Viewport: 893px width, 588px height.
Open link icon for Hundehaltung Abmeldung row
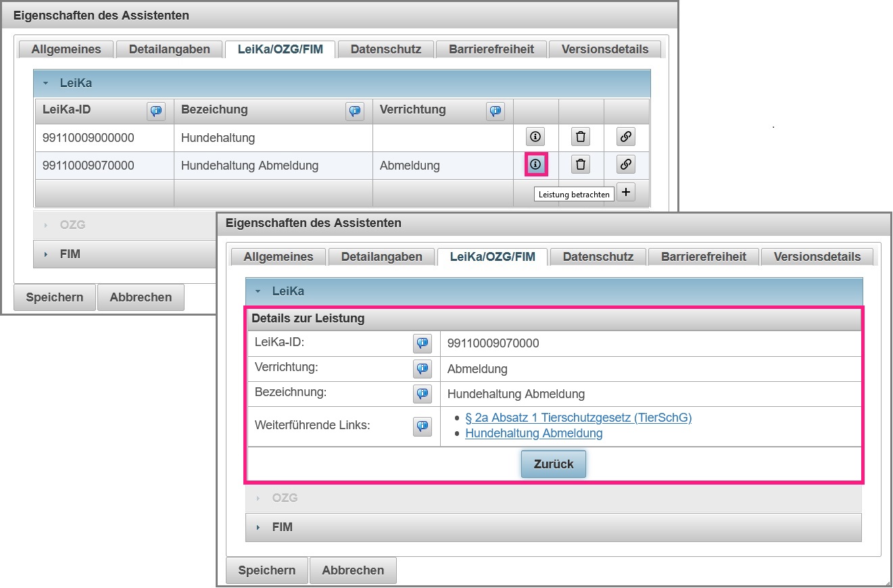pyautogui.click(x=626, y=164)
